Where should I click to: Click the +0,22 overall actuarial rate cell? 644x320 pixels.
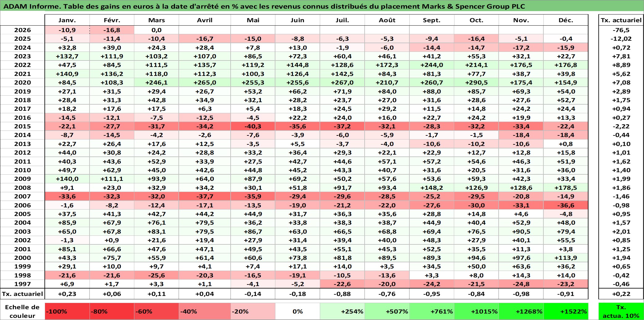pyautogui.click(x=621, y=294)
